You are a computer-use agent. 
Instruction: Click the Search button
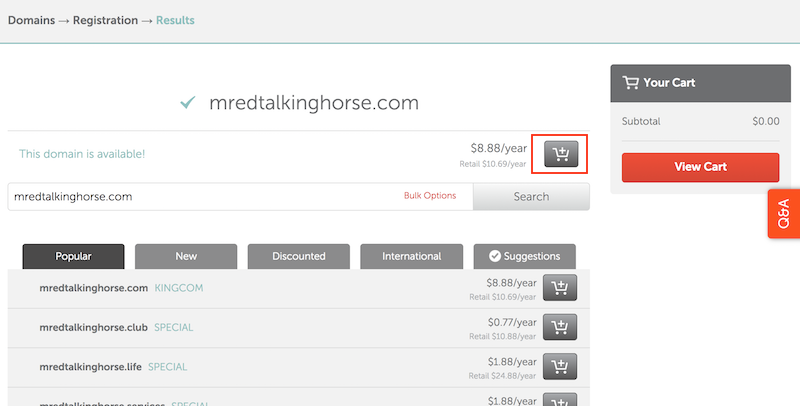[x=531, y=196]
